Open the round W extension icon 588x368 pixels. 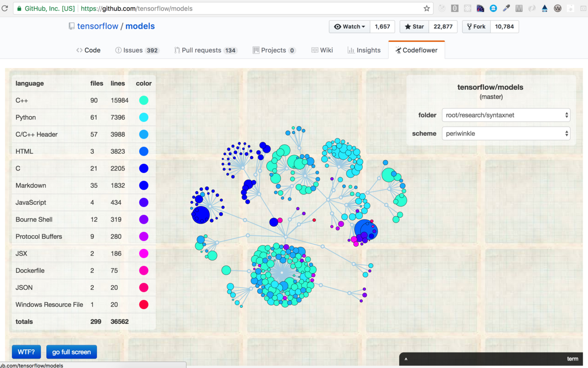click(558, 8)
